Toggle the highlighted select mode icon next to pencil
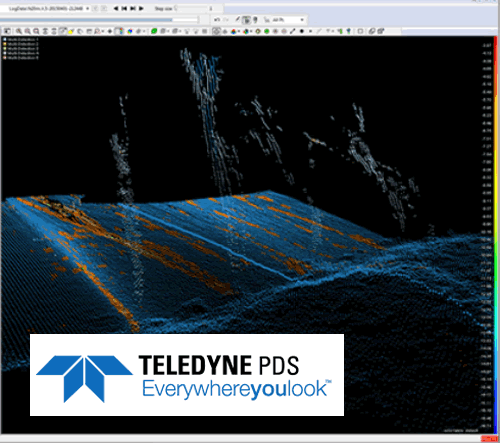The width and height of the screenshot is (500, 443). pyautogui.click(x=246, y=20)
